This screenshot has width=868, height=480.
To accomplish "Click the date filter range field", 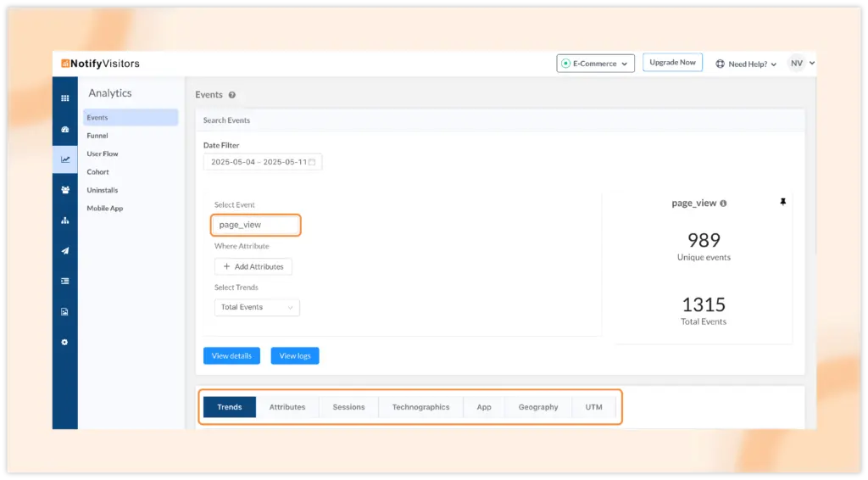I will [262, 162].
